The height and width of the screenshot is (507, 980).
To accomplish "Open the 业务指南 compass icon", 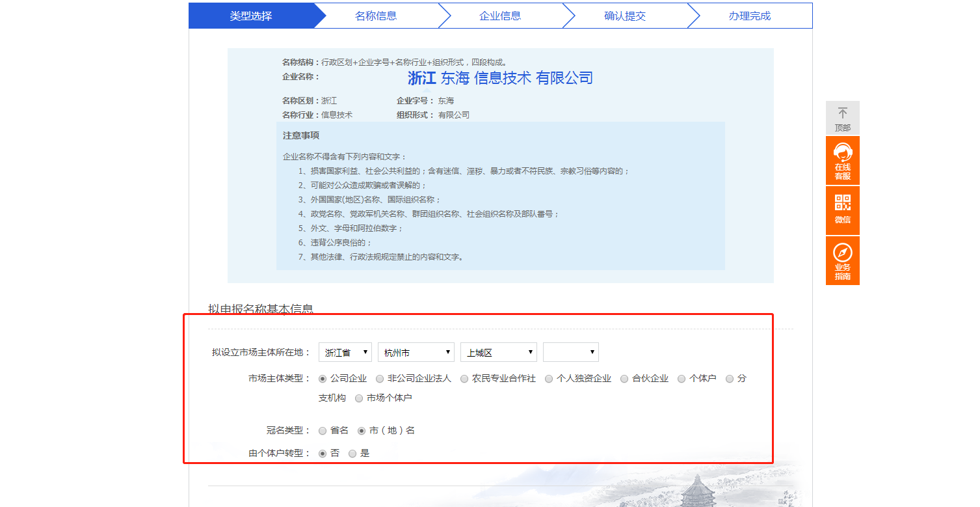I will tap(842, 253).
